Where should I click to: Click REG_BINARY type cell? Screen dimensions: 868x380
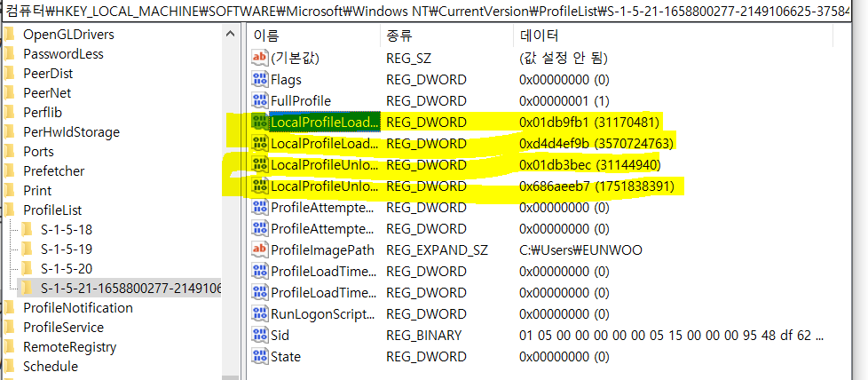click(x=423, y=336)
